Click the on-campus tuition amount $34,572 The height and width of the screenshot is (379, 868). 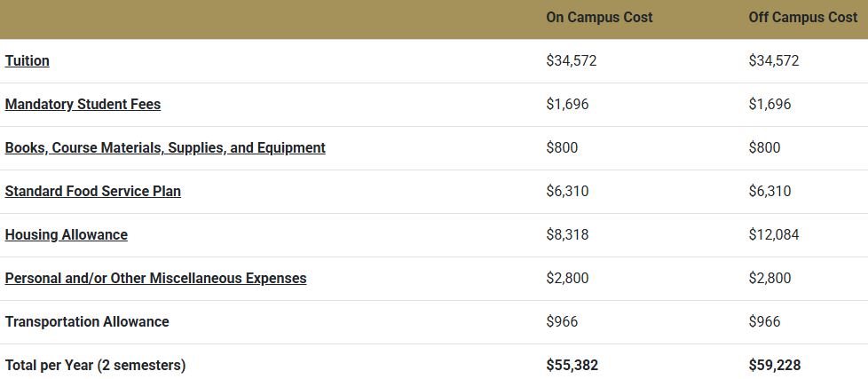[x=571, y=61]
